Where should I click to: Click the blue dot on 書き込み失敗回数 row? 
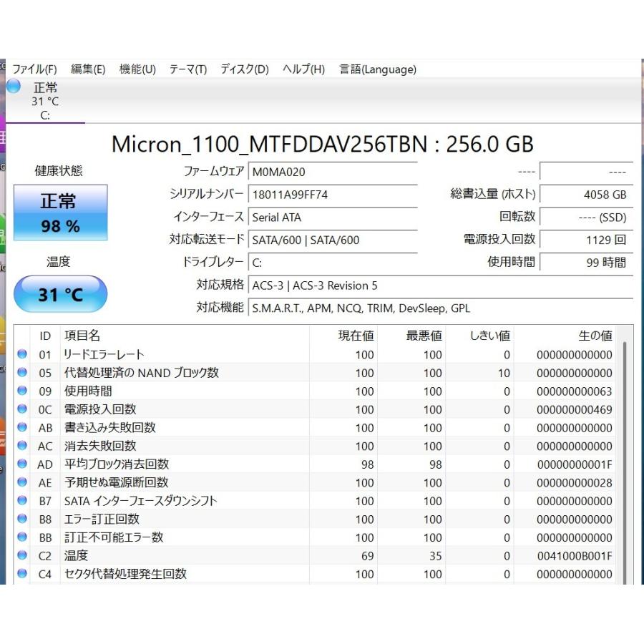22,427
